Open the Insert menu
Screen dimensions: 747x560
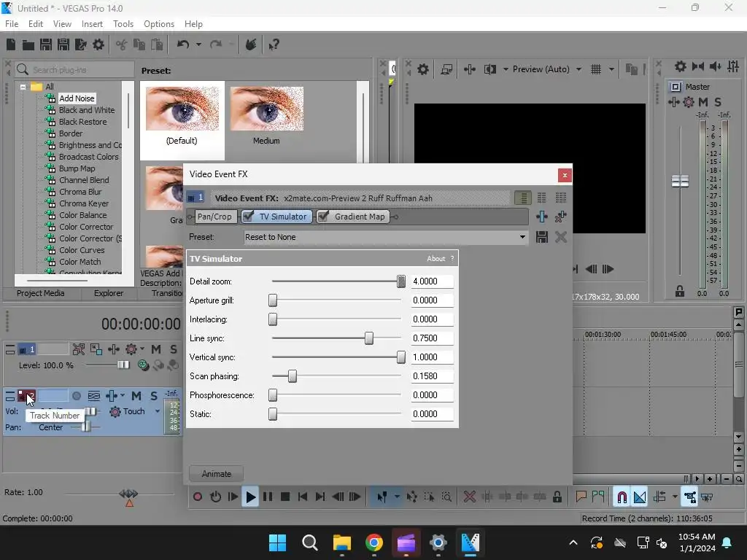(x=92, y=24)
